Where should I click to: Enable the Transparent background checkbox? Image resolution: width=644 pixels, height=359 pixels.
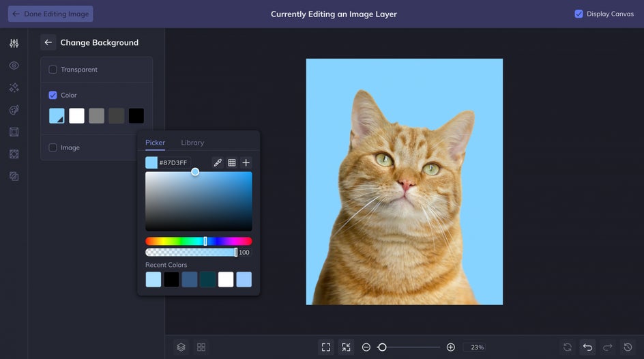pyautogui.click(x=53, y=70)
